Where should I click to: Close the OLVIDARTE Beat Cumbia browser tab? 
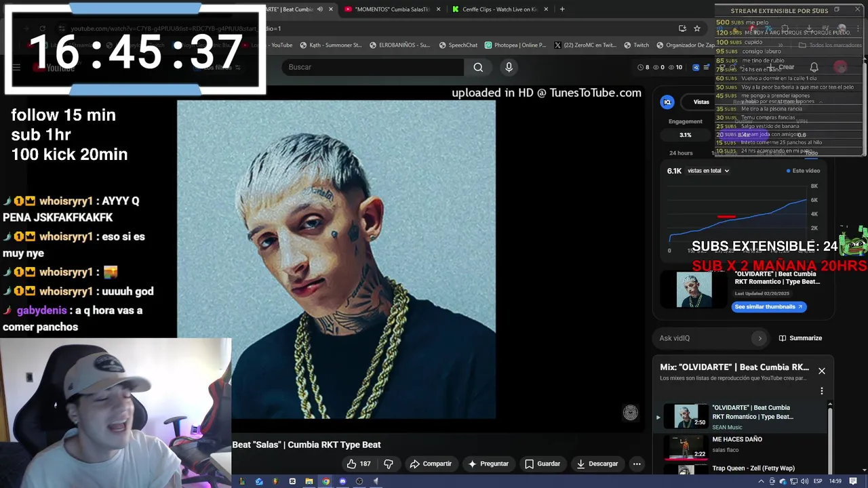pyautogui.click(x=331, y=9)
